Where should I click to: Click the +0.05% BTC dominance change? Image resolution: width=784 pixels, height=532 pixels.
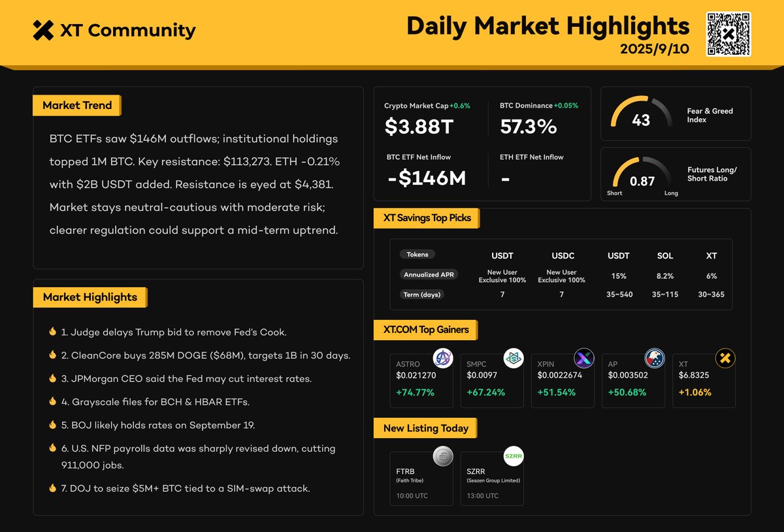coord(566,105)
